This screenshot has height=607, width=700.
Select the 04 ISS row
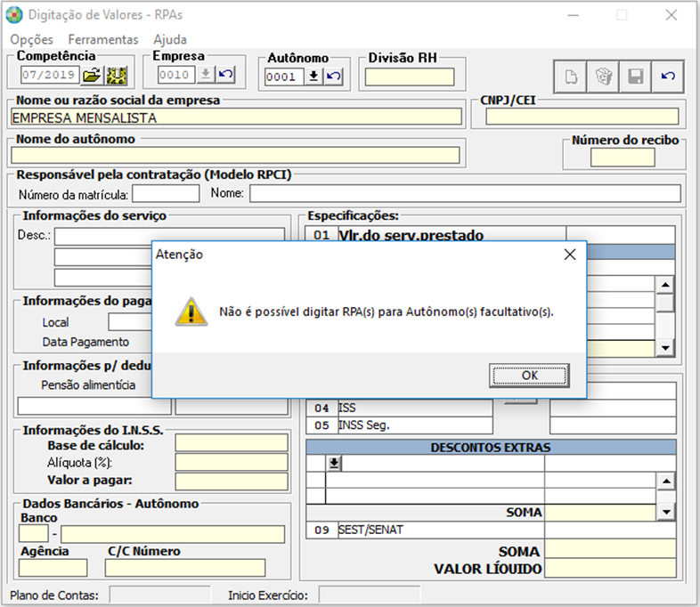(x=400, y=408)
